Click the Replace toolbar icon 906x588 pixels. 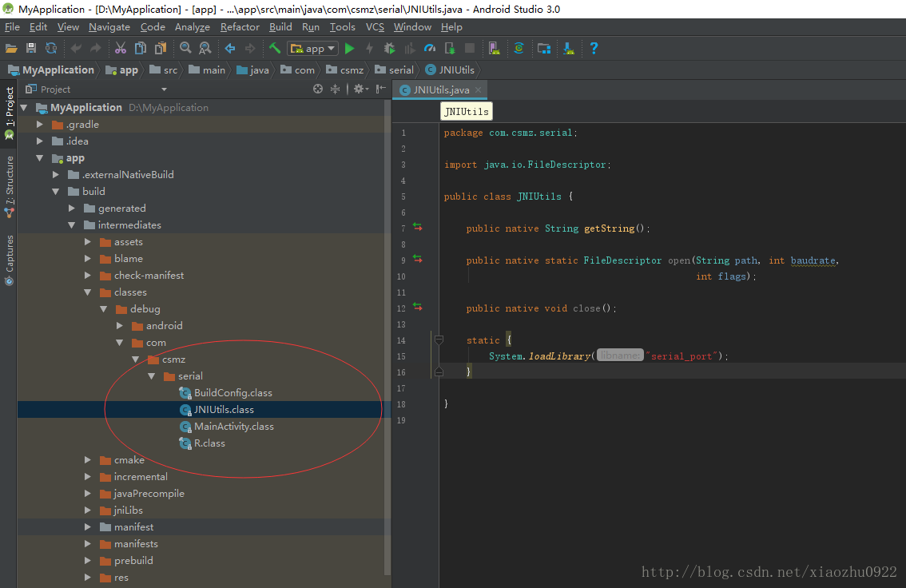[205, 49]
